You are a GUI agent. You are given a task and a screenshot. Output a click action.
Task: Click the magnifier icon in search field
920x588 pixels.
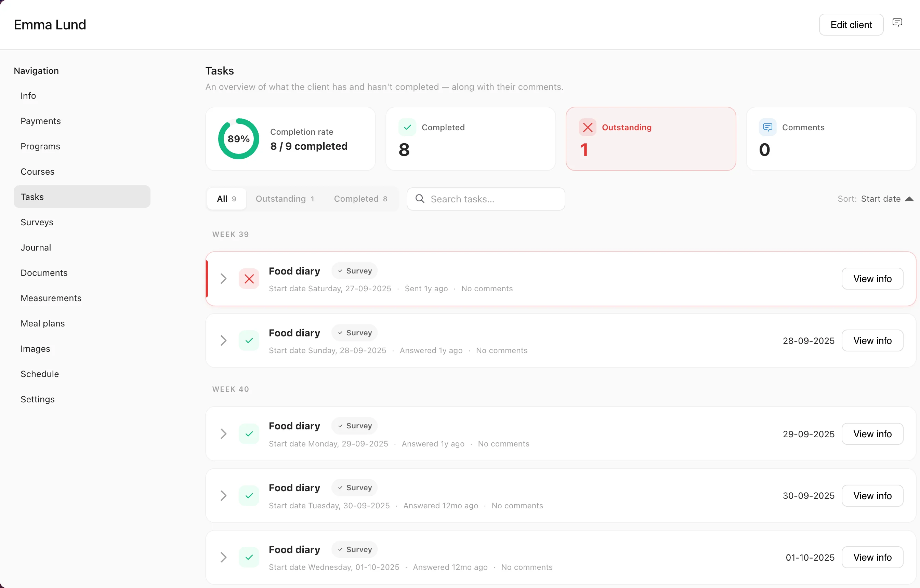click(x=420, y=199)
